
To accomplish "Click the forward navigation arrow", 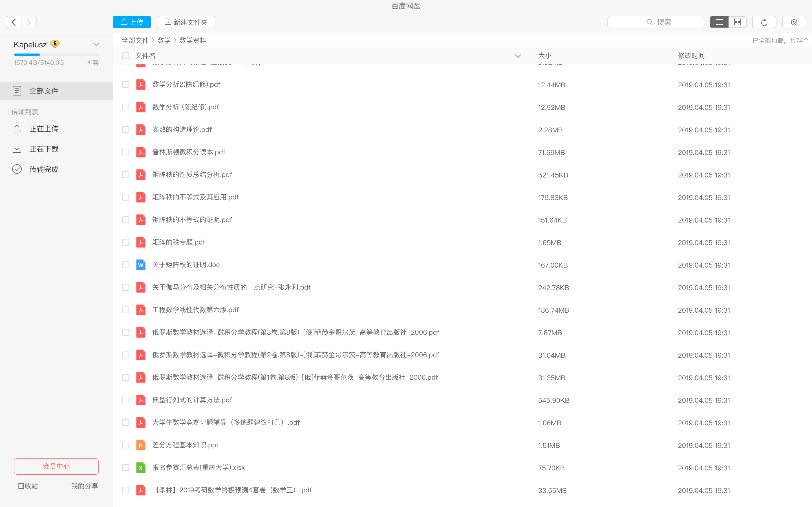I will [29, 22].
